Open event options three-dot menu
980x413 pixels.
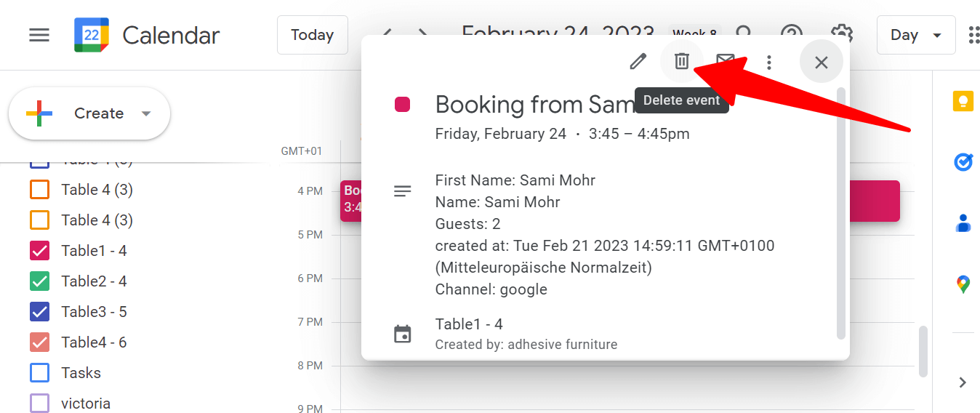768,63
